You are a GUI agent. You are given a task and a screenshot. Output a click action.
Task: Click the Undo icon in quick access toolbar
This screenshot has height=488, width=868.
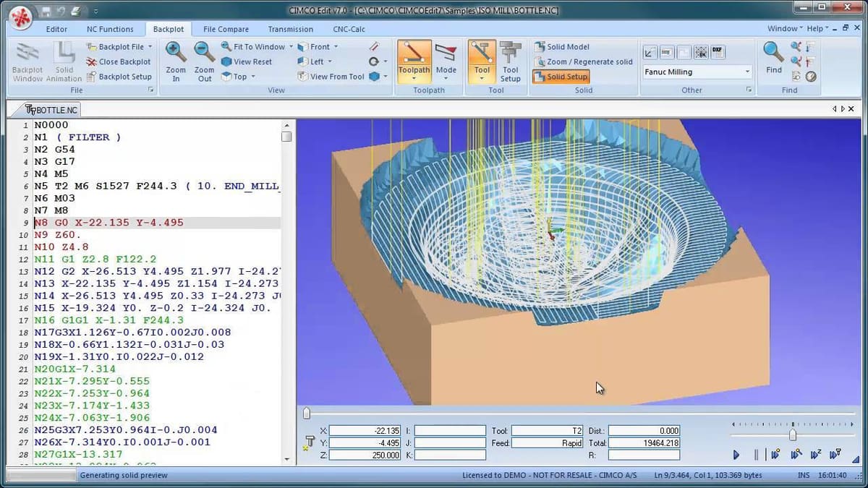point(61,10)
